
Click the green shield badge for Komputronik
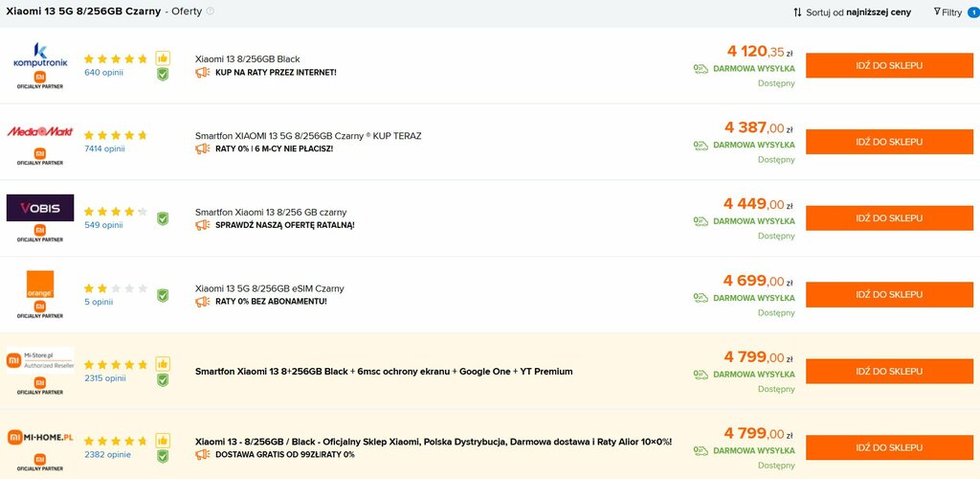163,75
